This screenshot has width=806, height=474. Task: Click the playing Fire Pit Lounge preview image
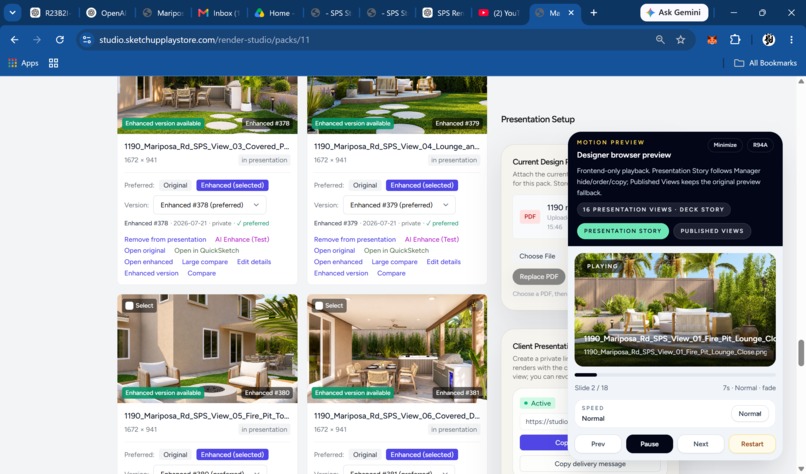click(x=675, y=309)
